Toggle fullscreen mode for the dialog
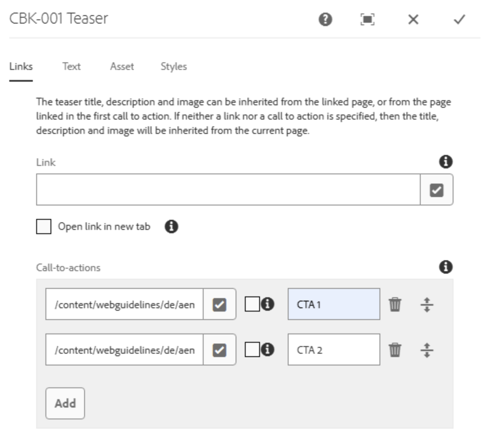This screenshot has width=488, height=448. pos(367,19)
